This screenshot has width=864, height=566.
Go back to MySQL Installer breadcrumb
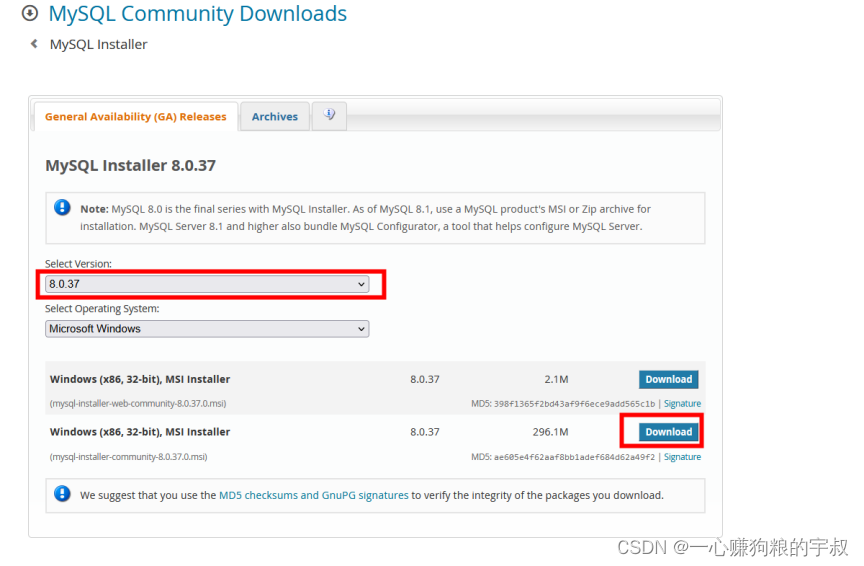pos(99,44)
